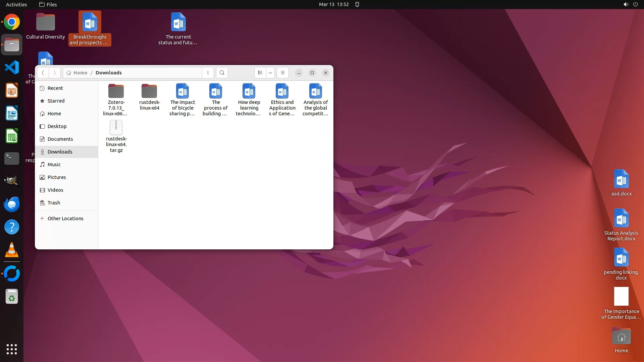This screenshot has height=362, width=644.
Task: Select Home in the path bar
Action: (x=80, y=73)
